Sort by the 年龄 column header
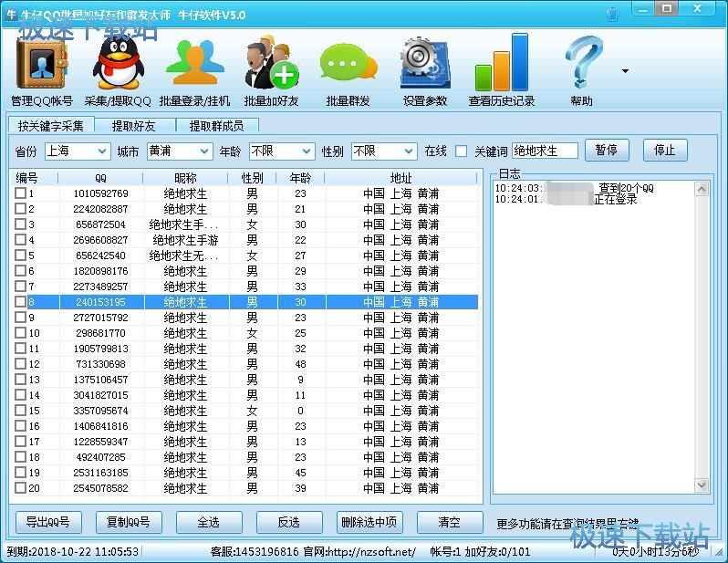The image size is (728, 563). coord(300,178)
